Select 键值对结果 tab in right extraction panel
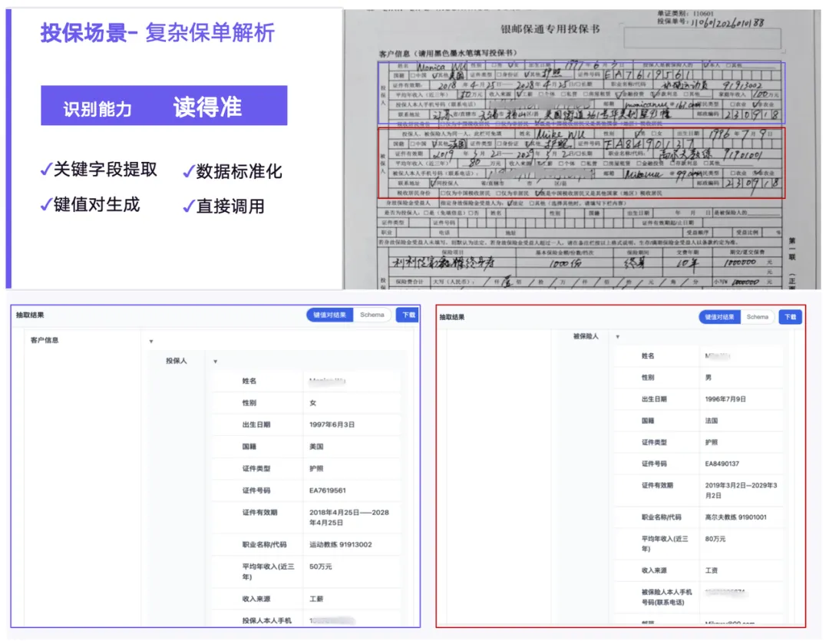Image resolution: width=829 pixels, height=644 pixels. coord(719,317)
